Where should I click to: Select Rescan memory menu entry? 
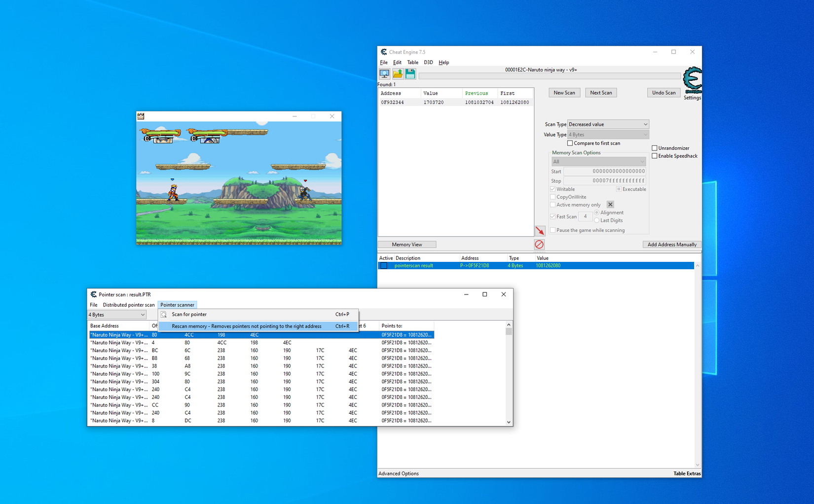pos(247,326)
